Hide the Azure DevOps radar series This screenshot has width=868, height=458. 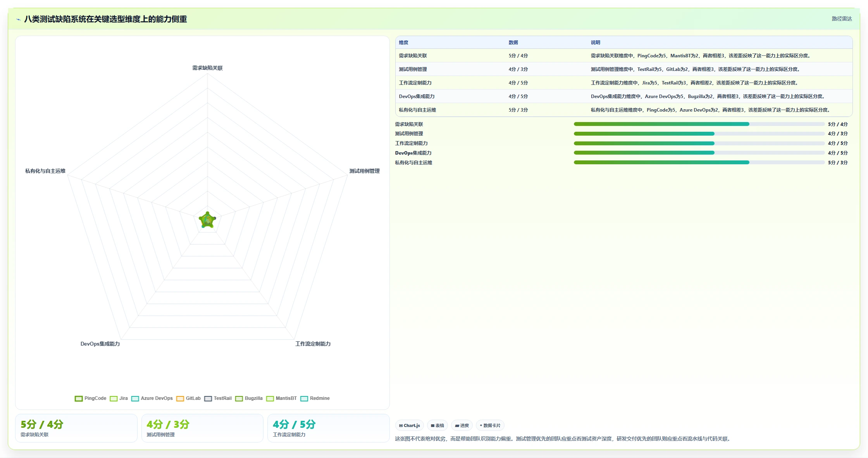coord(152,398)
